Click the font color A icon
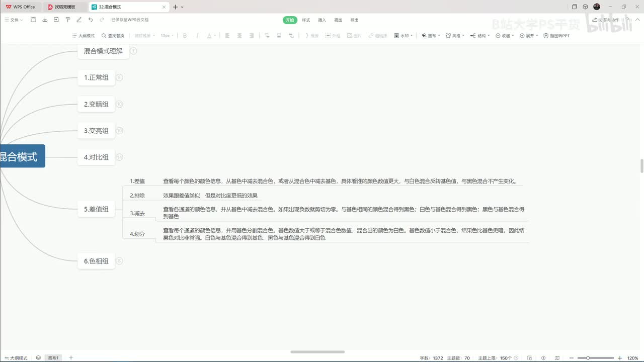Image resolution: width=644 pixels, height=362 pixels. pos(210,36)
